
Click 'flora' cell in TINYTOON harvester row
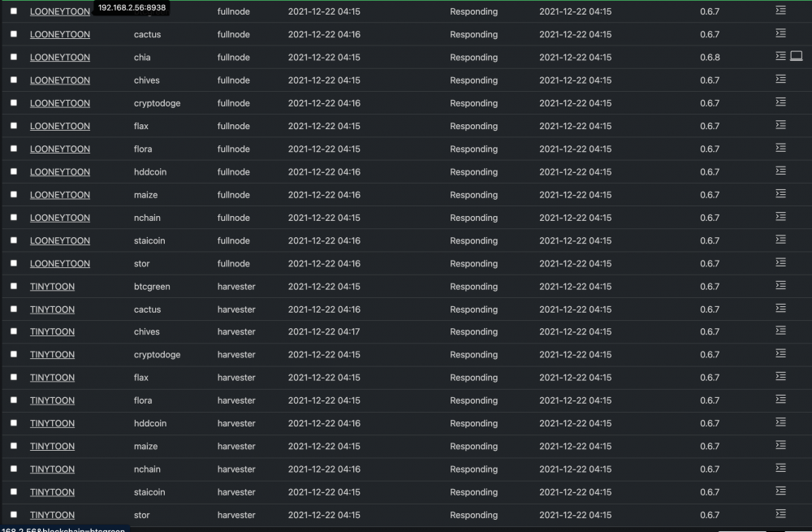coord(143,400)
